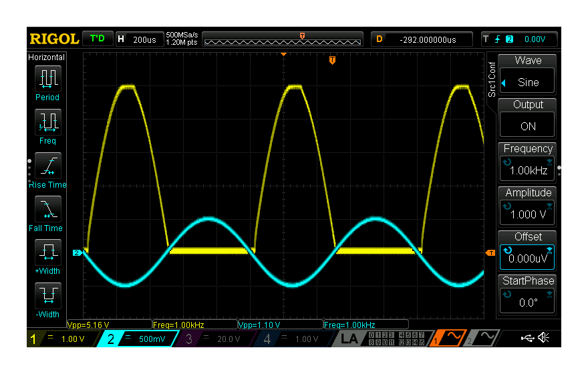Click the H horizontal timebase label
The width and height of the screenshot is (588, 374).
pos(121,39)
